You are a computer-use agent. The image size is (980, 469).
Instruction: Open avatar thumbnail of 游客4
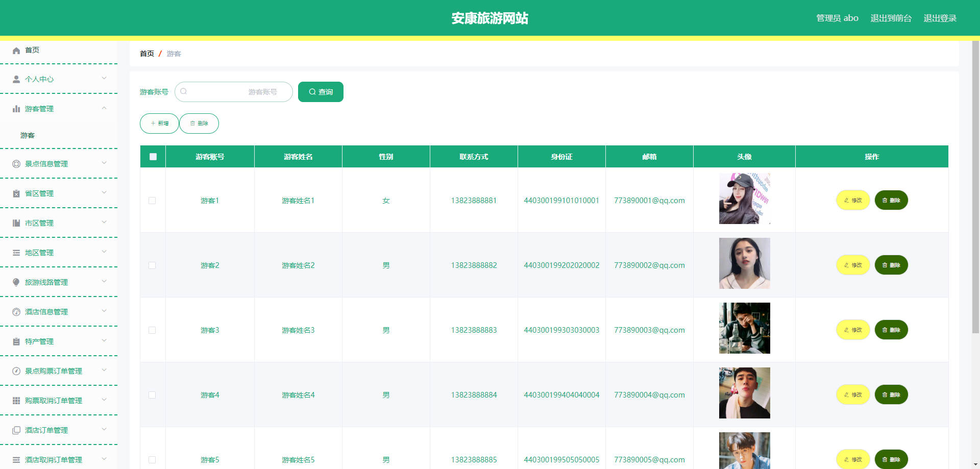pyautogui.click(x=745, y=393)
